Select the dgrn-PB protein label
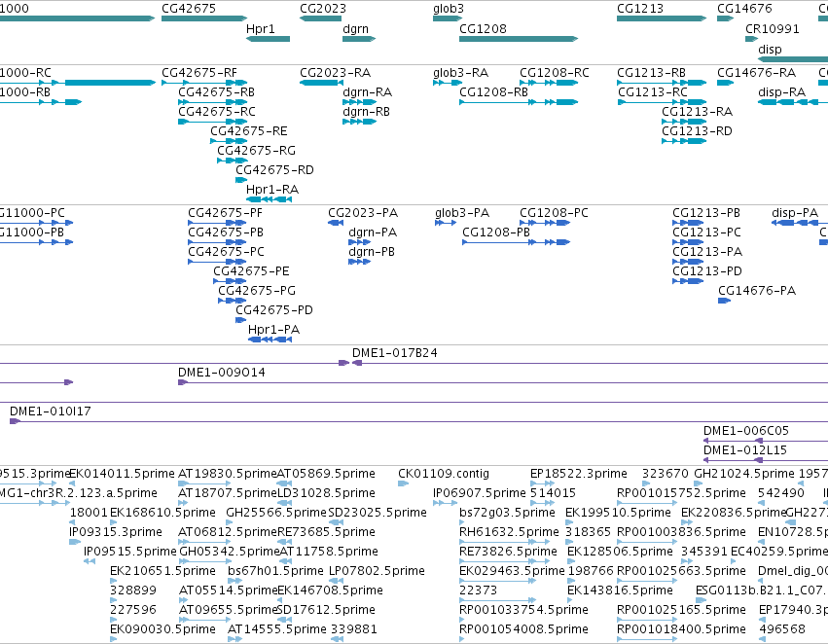Screen dimensions: 828x644 click(372, 252)
